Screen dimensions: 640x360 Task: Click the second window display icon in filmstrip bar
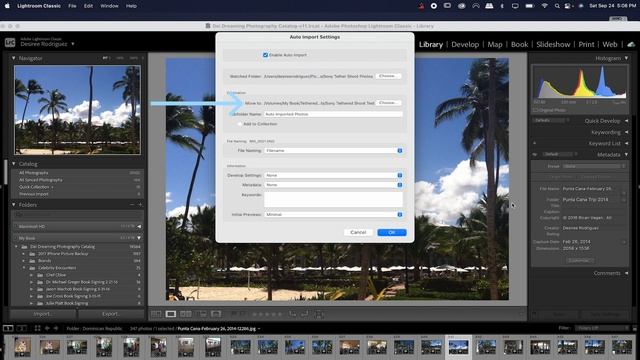point(22,328)
